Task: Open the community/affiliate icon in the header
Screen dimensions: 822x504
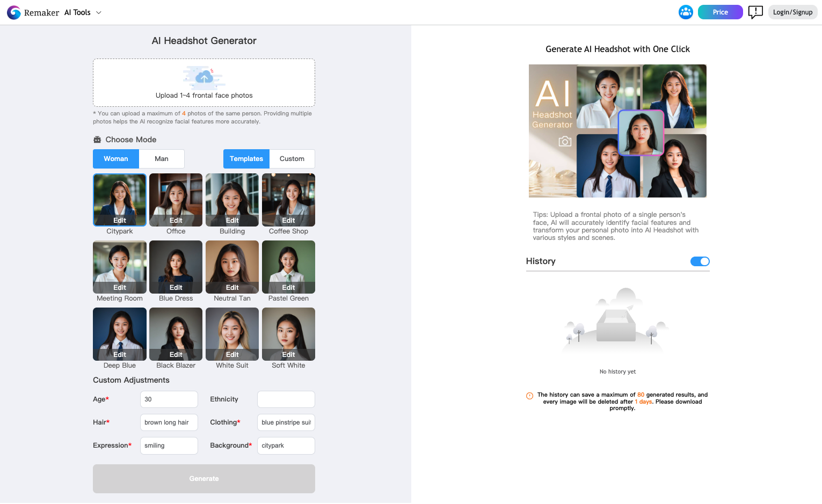Action: [686, 12]
